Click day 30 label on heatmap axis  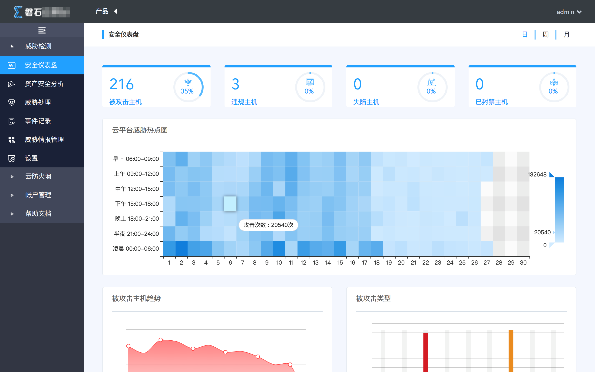(x=523, y=263)
